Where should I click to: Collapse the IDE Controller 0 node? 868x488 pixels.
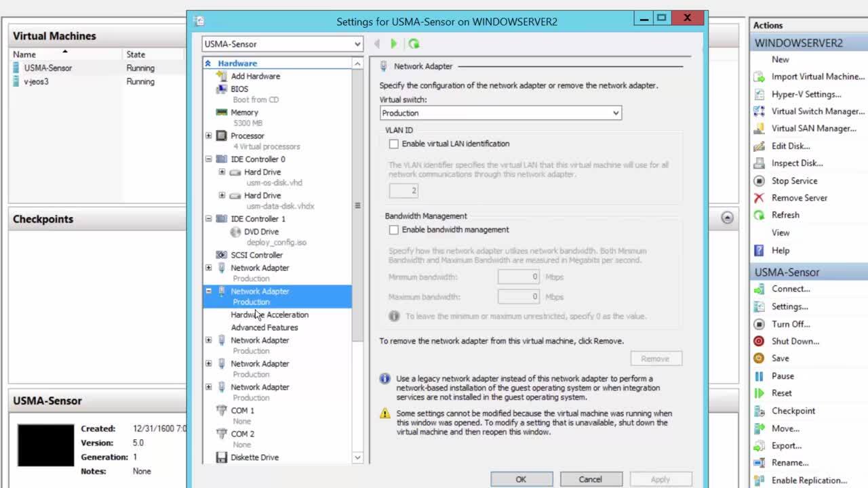(208, 159)
